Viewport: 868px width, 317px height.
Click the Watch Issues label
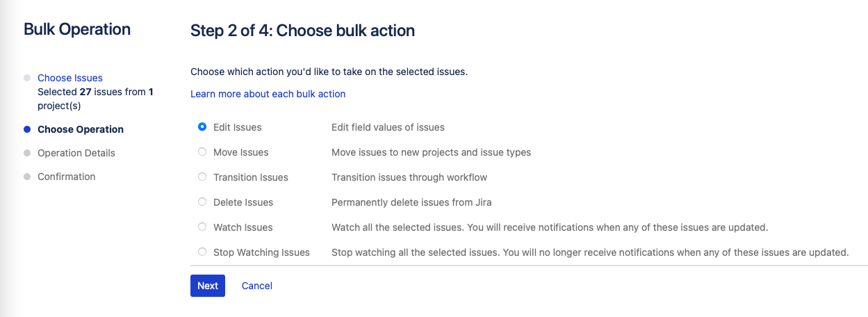coord(243,227)
